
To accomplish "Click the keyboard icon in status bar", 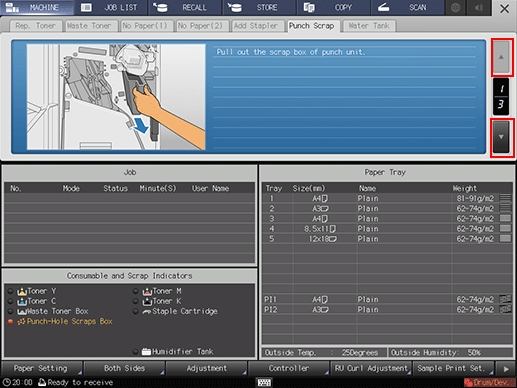I will [264, 382].
